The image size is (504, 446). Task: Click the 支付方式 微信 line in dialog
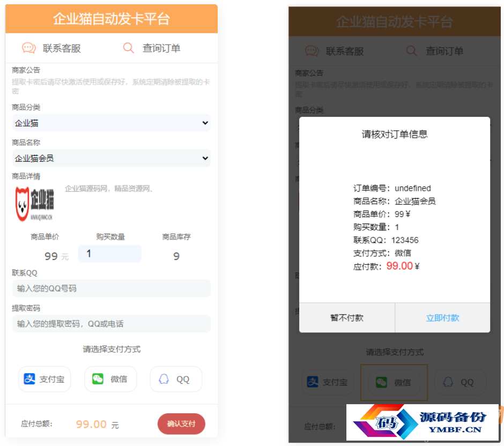(x=382, y=253)
